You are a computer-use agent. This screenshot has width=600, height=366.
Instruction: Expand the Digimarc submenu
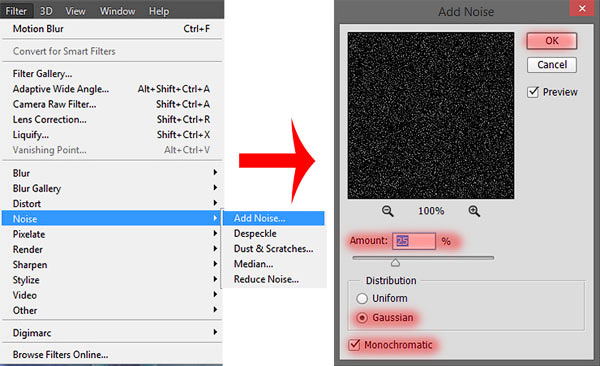[112, 333]
